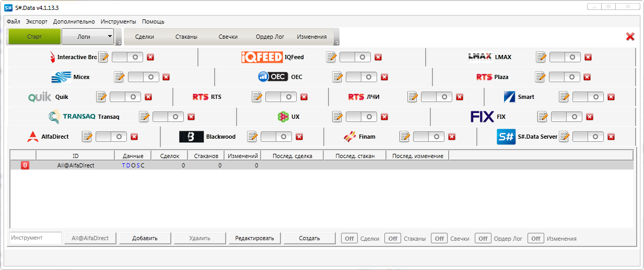Open settings icon for Interactive Brokers
644x270 pixels.
[103, 57]
